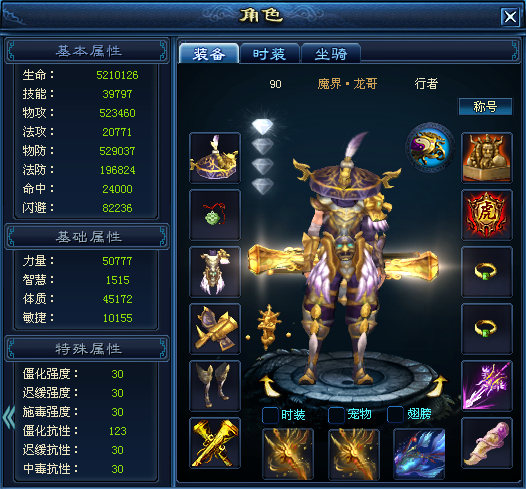
Task: Collapse the attribute panel with double-arrow
Action: click(x=9, y=418)
